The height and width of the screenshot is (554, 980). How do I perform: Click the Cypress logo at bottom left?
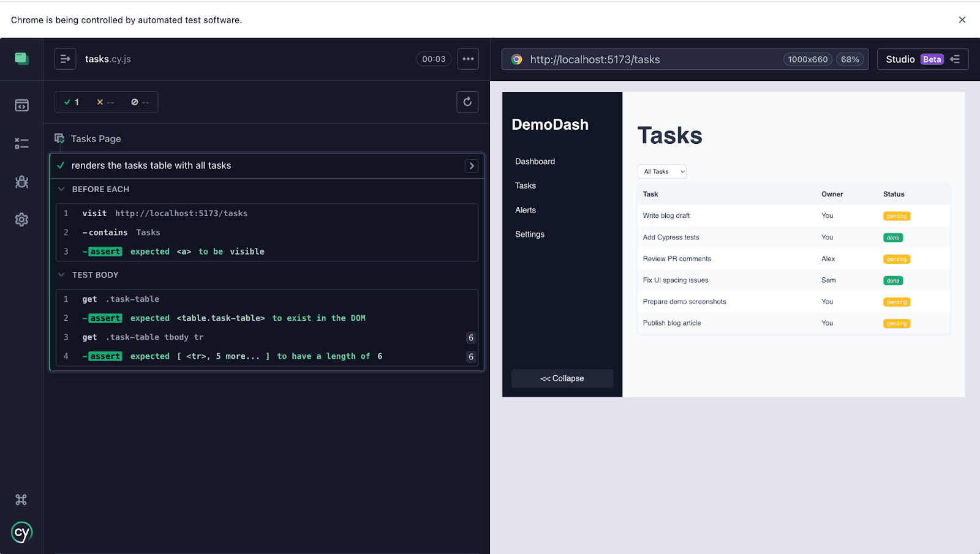(21, 532)
